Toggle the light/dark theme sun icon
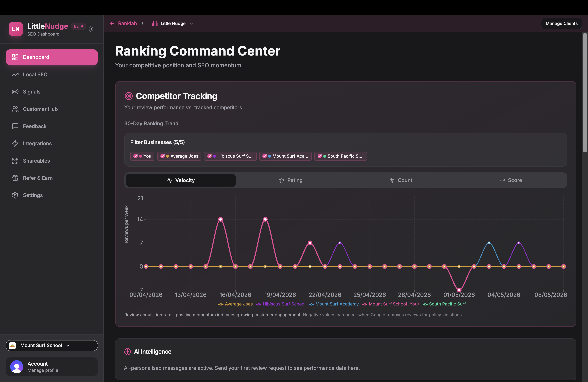The image size is (588, 382). click(91, 29)
